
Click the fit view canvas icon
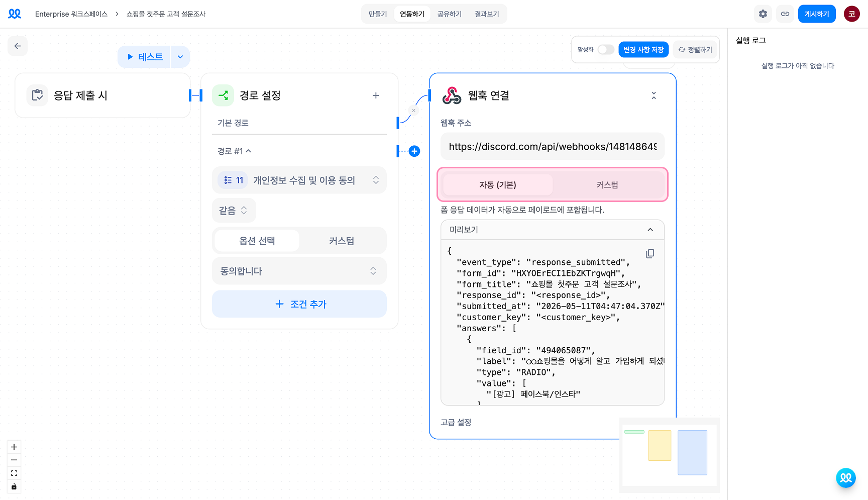[14, 473]
